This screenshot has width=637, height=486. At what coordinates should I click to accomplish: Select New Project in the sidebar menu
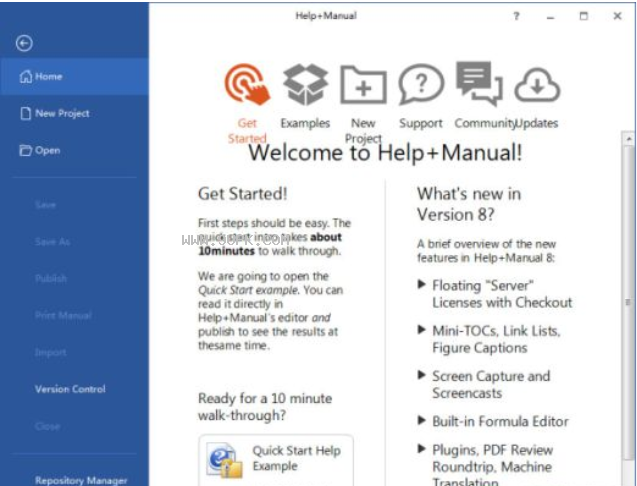75,113
